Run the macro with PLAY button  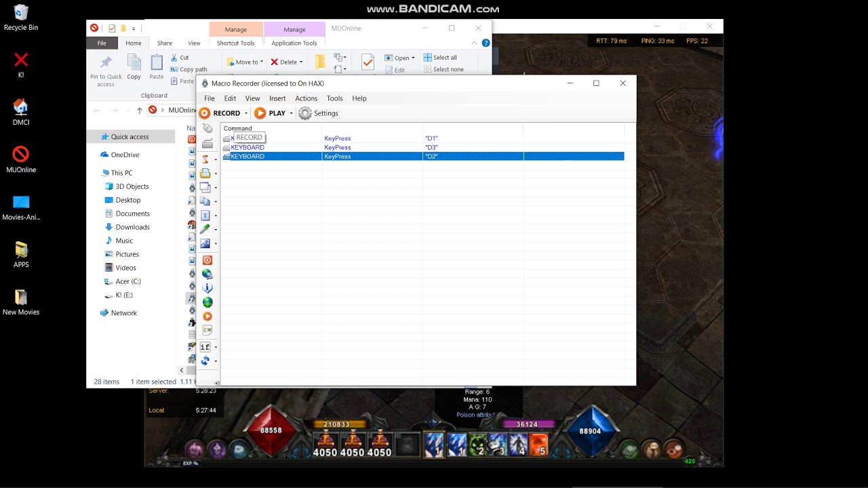(270, 113)
